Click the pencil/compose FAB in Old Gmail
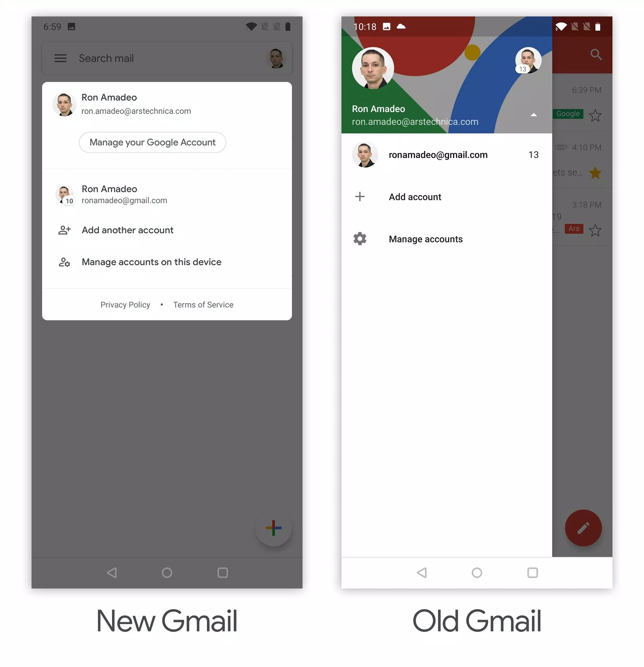 coord(583,527)
